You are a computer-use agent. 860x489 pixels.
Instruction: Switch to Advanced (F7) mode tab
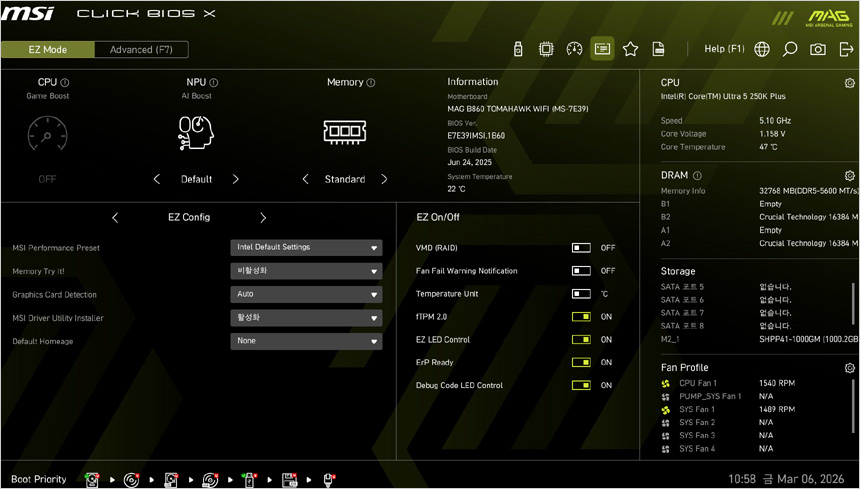(x=141, y=50)
